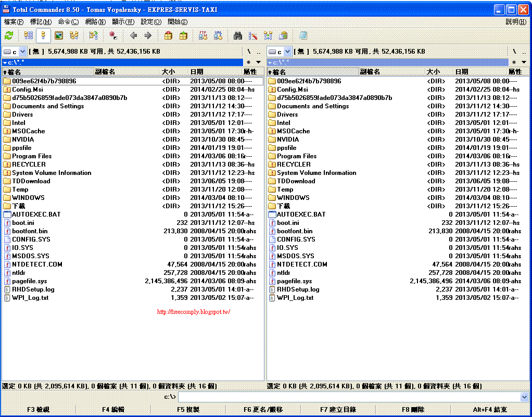The height and width of the screenshot is (417, 532).
Task: Select Documents and Settings in right panel
Action: (398, 106)
